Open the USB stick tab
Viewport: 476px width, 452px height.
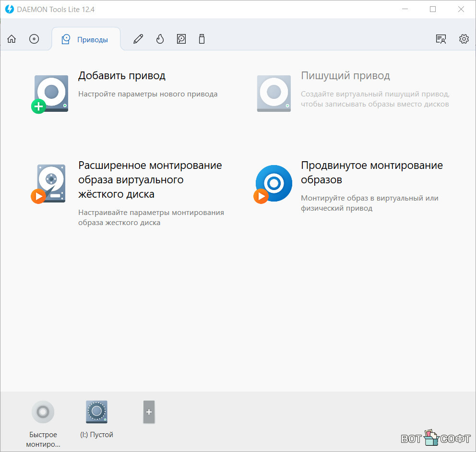(x=202, y=39)
